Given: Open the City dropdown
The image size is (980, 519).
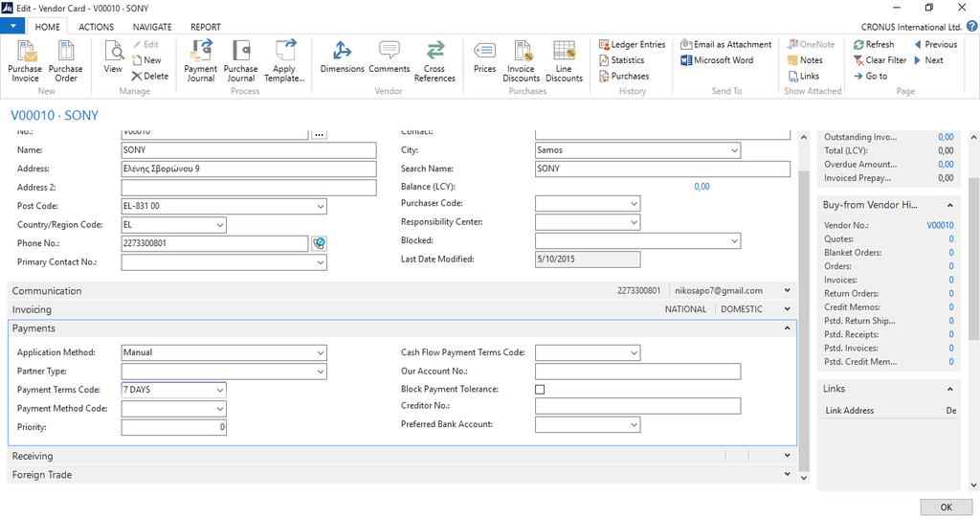Looking at the screenshot, I should point(734,150).
